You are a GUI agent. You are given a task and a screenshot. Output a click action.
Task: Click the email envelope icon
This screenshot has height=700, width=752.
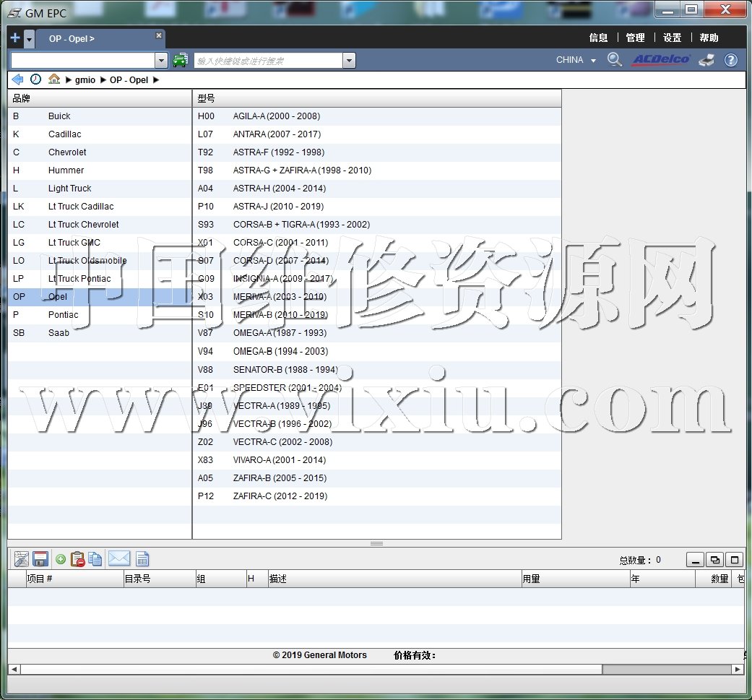(119, 558)
